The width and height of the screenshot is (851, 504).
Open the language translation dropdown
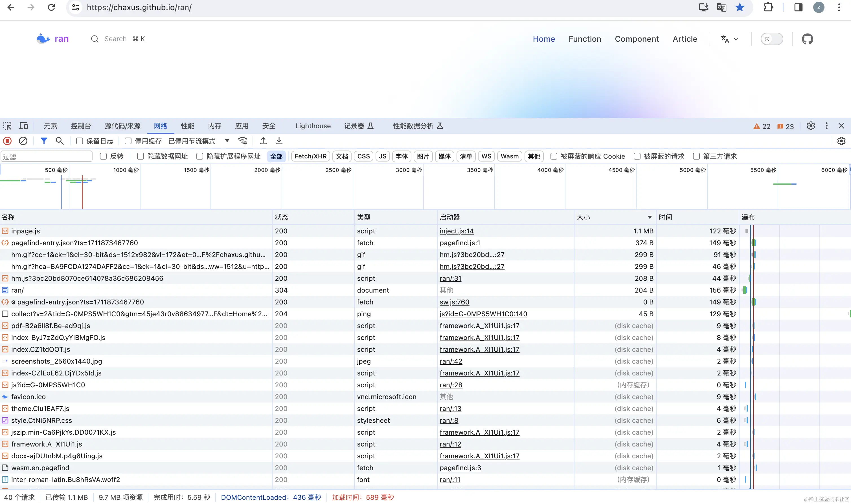pos(729,39)
